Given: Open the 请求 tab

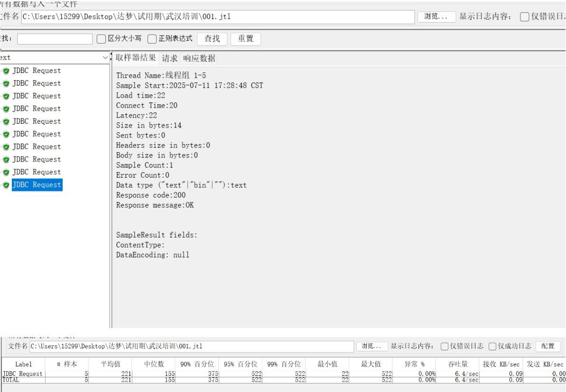Looking at the screenshot, I should click(169, 58).
